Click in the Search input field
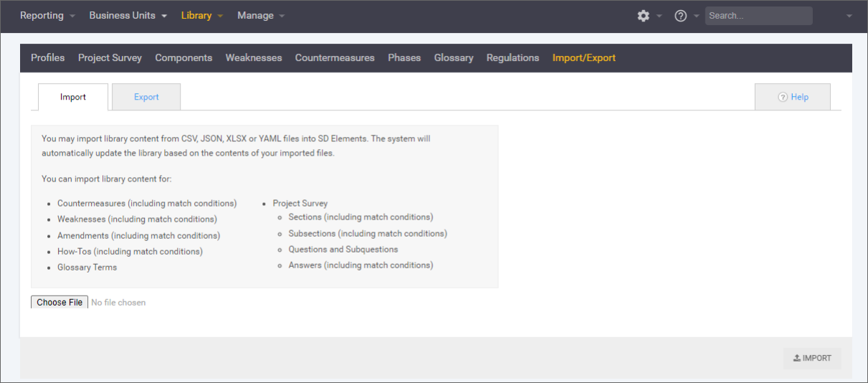Viewport: 868px width, 383px height. tap(758, 16)
